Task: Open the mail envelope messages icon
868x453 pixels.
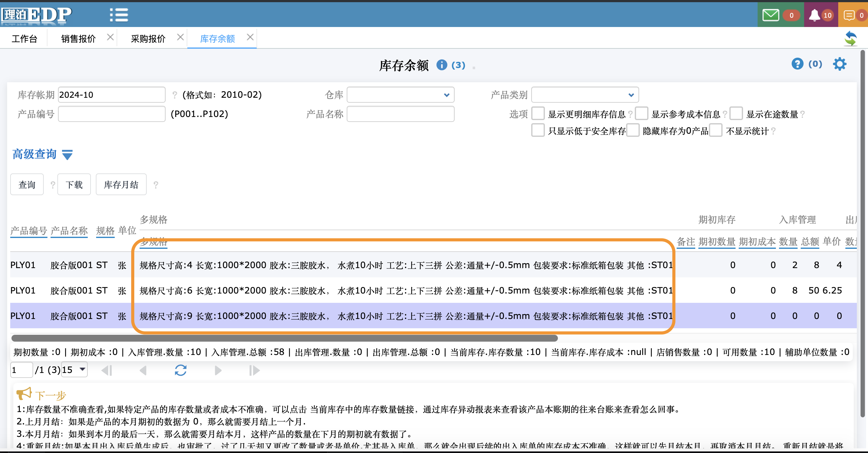Action: (770, 15)
